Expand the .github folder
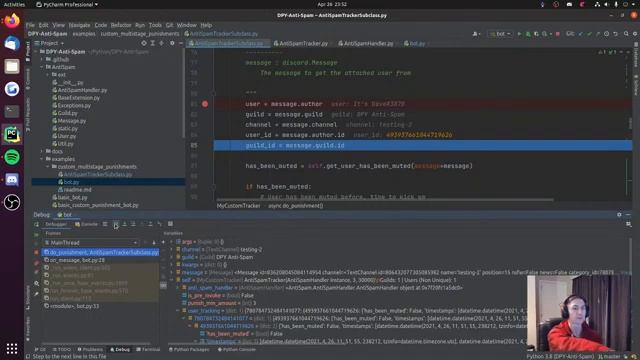This screenshot has height=360, width=640. [42, 60]
